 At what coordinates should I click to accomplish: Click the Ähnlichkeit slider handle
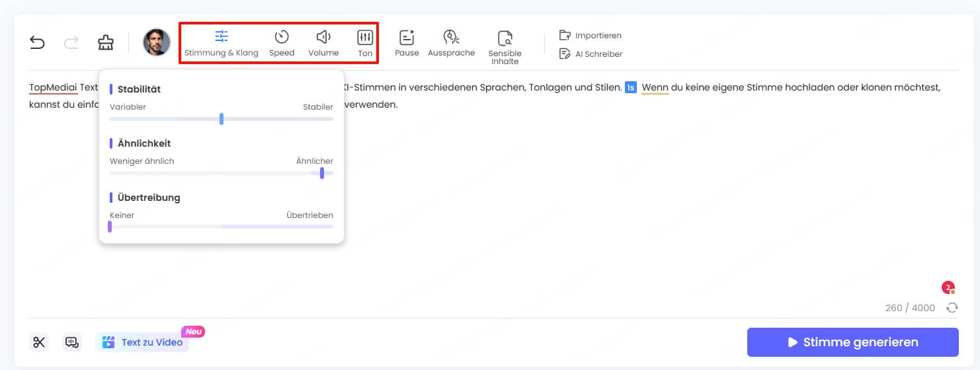coord(322,173)
